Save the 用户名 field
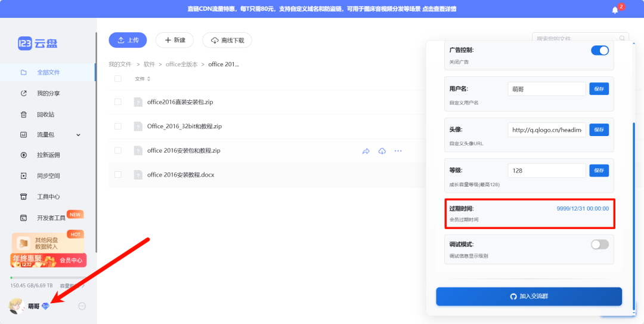 pyautogui.click(x=599, y=89)
